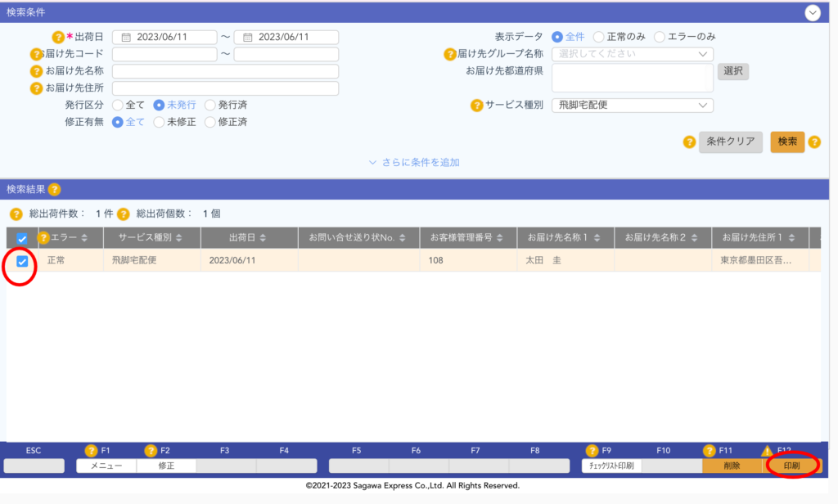Toggle the select-all checkbox in the results header
The height and width of the screenshot is (504, 838).
pyautogui.click(x=22, y=237)
